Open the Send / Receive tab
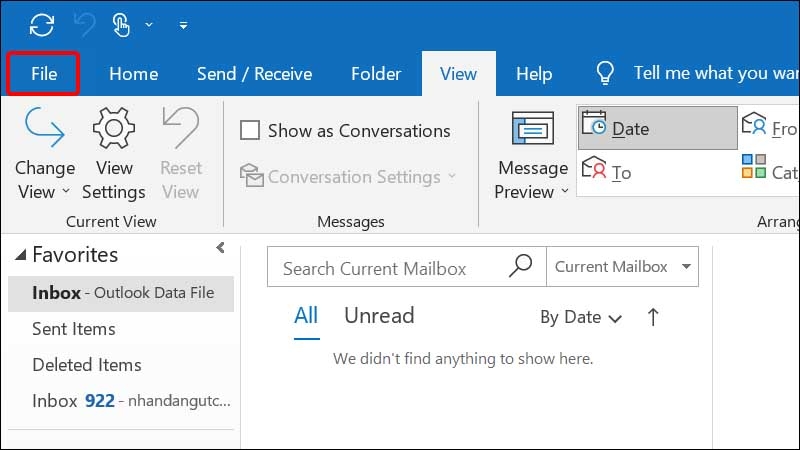The height and width of the screenshot is (450, 800). coord(255,74)
